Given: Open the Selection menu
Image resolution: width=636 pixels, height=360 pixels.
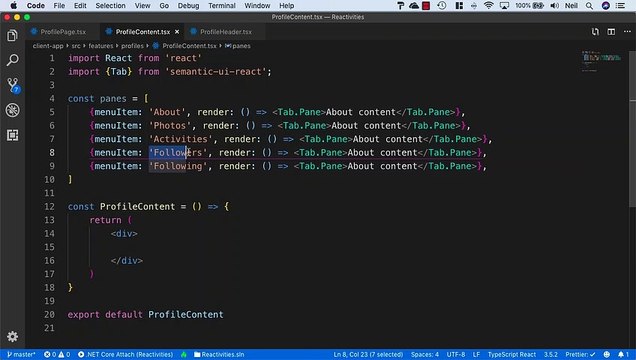Looking at the screenshot, I should coord(110,6).
